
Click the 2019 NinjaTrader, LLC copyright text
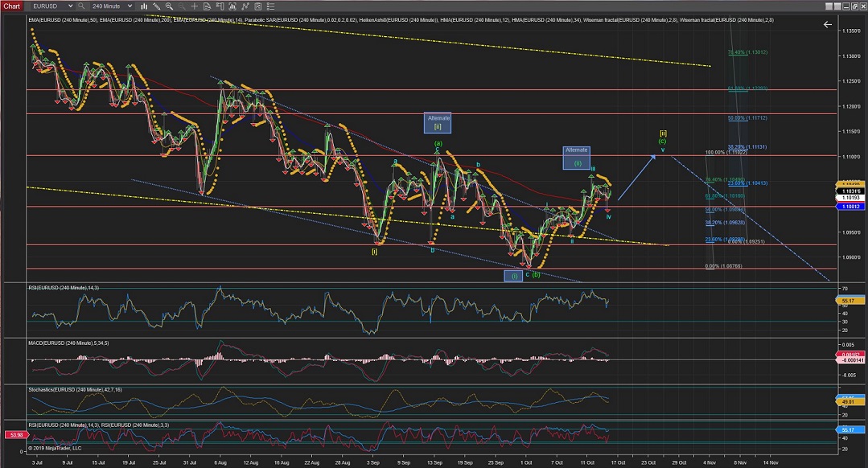[55, 448]
